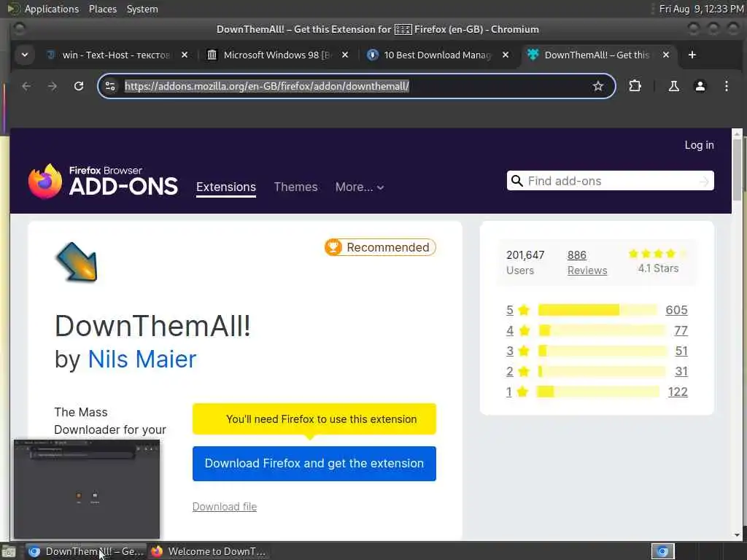This screenshot has height=560, width=747.
Task: Open the tab search dropdown arrow
Action: pyautogui.click(x=25, y=55)
